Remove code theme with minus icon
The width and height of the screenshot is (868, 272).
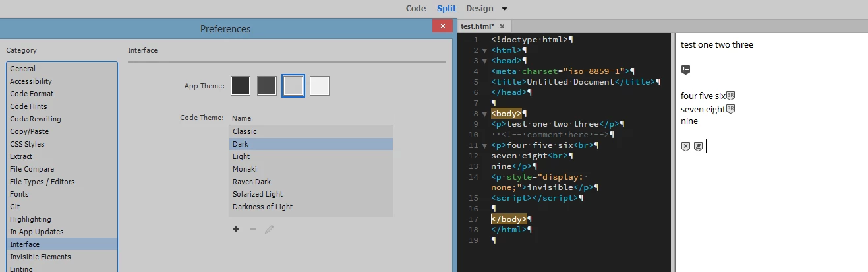coord(253,229)
